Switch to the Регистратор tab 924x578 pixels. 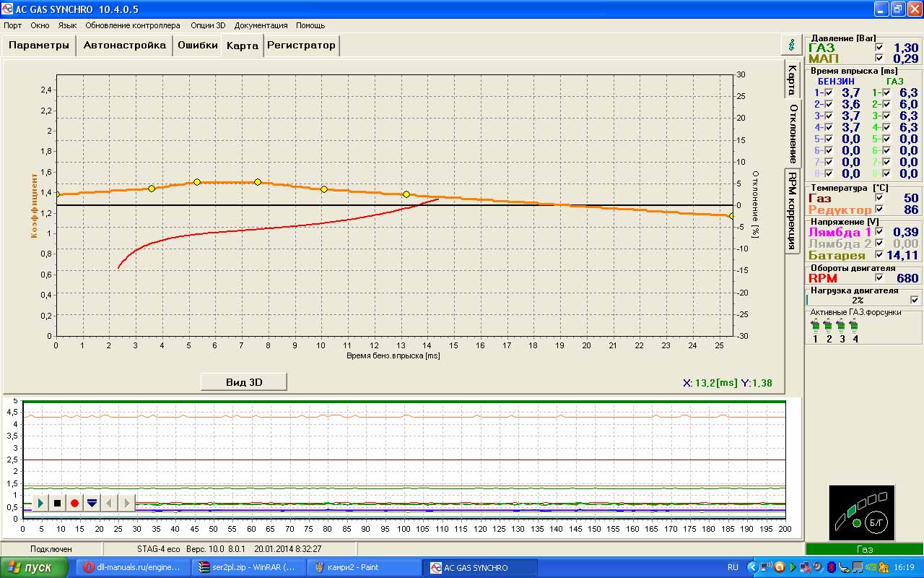(301, 45)
